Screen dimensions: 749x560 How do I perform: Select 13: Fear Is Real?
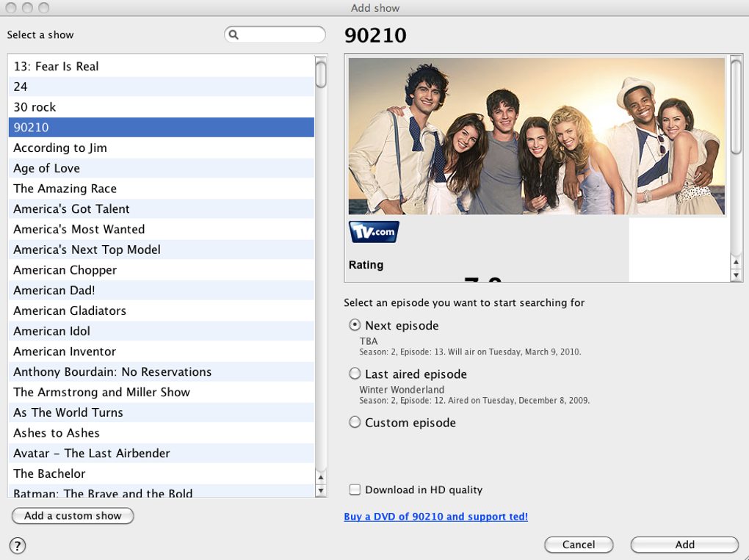coord(162,66)
